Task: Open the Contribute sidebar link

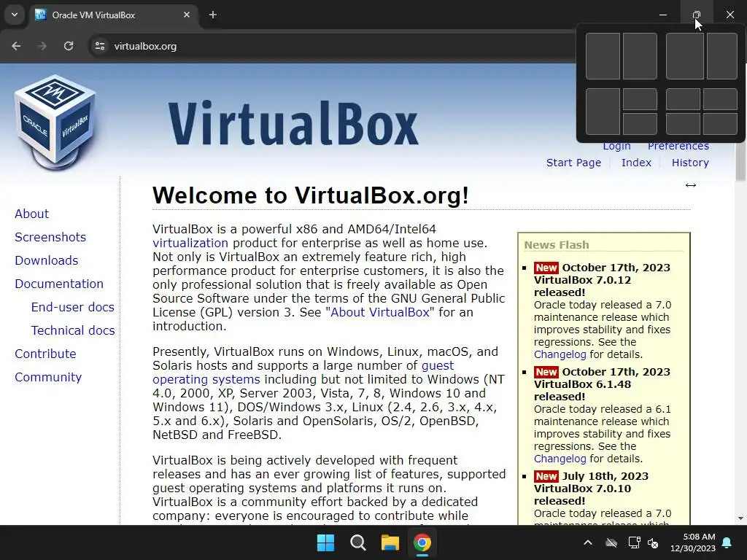Action: 45,354
